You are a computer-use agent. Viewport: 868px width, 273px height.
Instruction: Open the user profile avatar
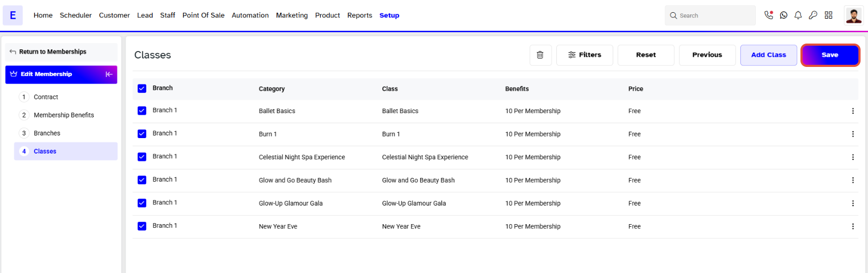coord(854,15)
